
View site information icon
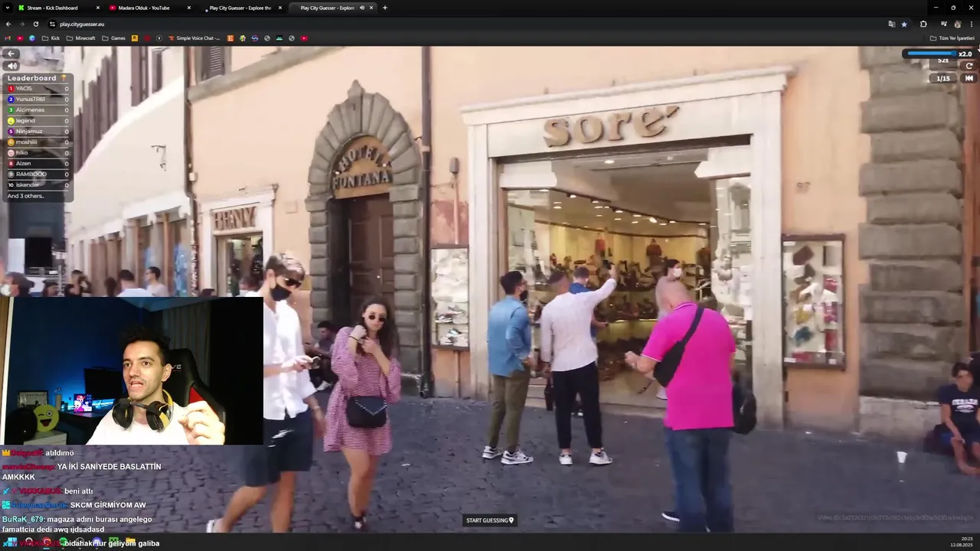tap(52, 24)
